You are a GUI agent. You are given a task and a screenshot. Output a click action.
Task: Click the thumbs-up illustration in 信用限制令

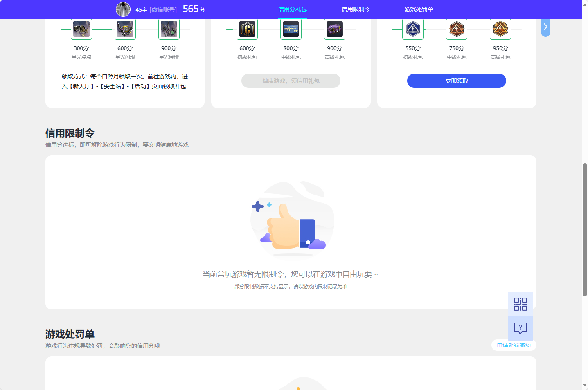(x=292, y=220)
